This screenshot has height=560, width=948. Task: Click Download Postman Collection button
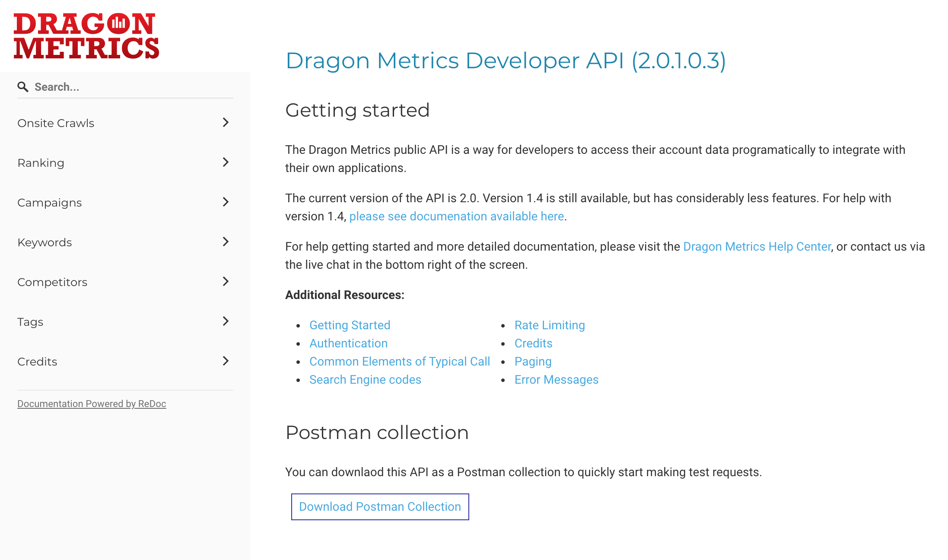(x=380, y=506)
